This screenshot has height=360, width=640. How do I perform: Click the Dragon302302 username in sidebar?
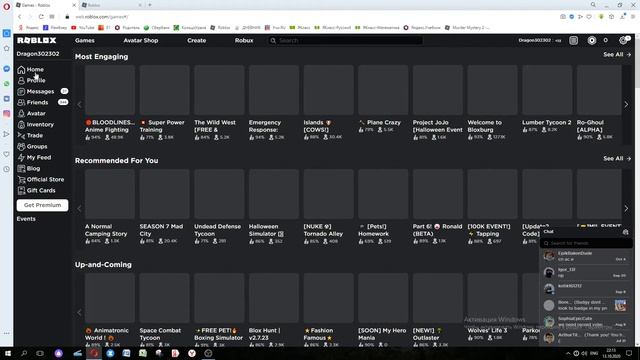click(x=38, y=54)
